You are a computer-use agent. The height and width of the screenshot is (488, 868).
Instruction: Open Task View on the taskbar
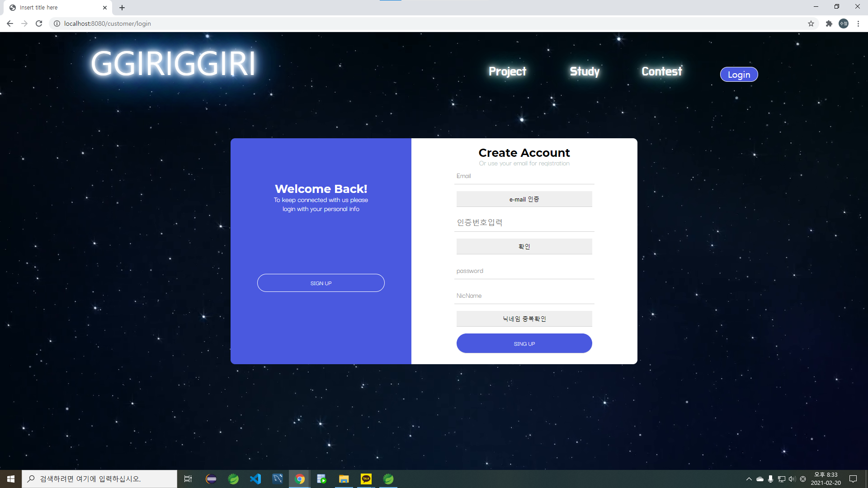188,479
